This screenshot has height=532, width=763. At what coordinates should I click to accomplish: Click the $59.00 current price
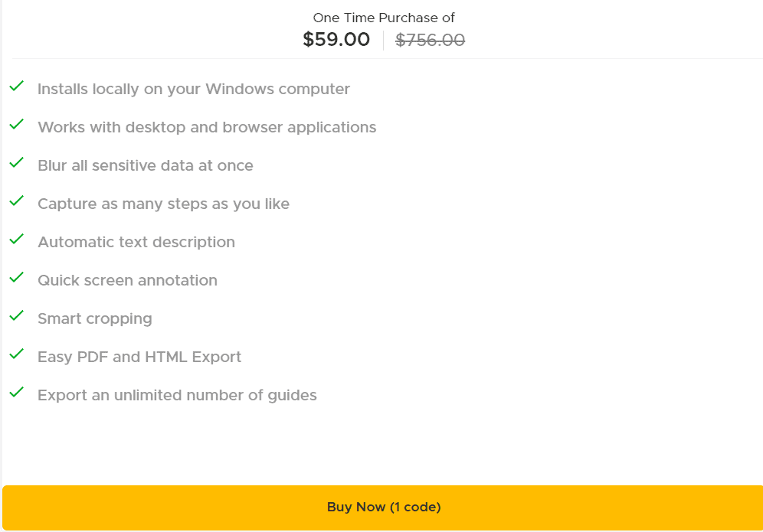[x=336, y=40]
